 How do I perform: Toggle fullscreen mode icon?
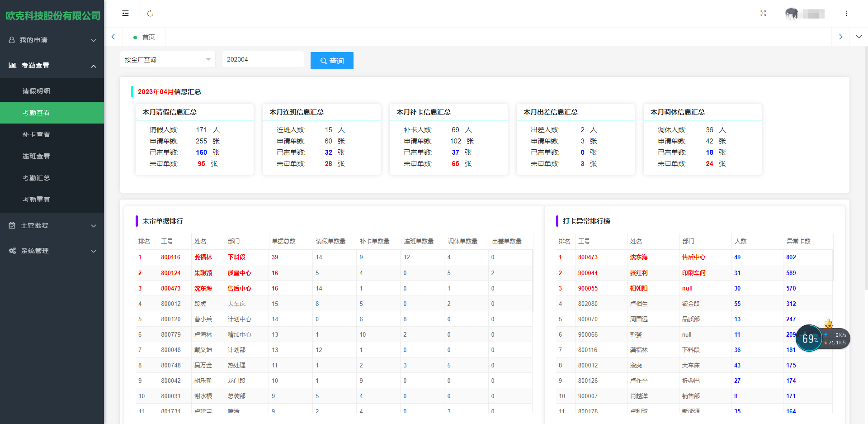(763, 14)
